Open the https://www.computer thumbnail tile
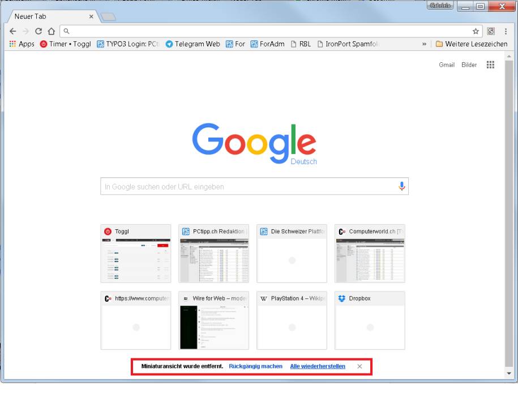Image resolution: width=518 pixels, height=420 pixels. coord(136,320)
